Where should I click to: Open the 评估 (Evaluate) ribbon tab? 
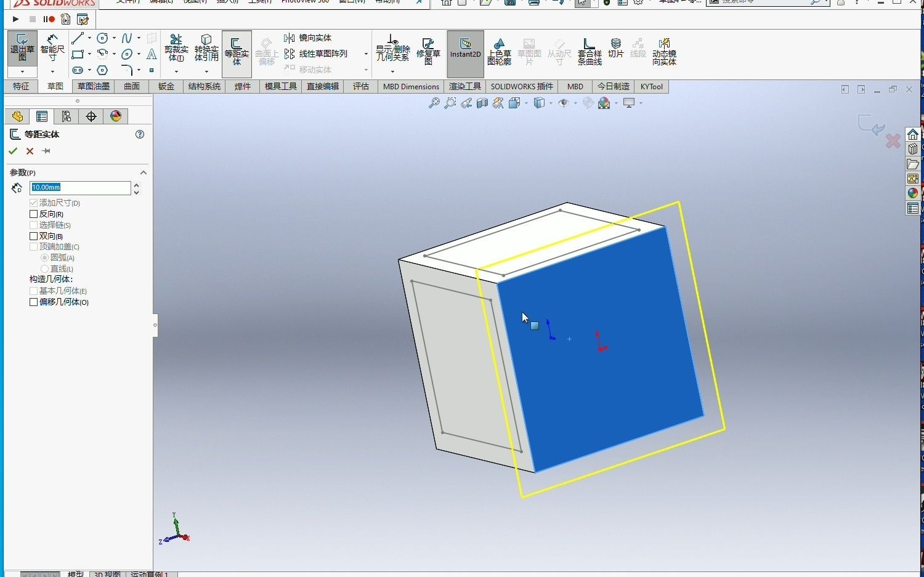tap(360, 86)
